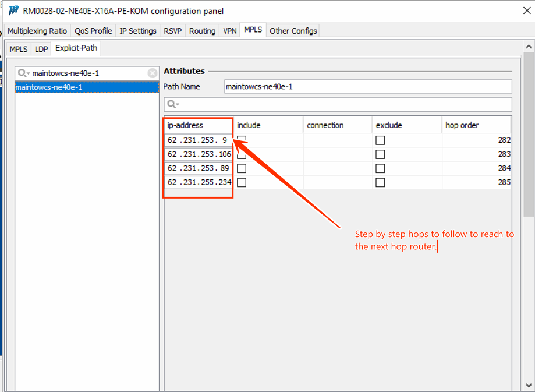Switch to the RSVP tab
535x392 pixels.
[172, 31]
